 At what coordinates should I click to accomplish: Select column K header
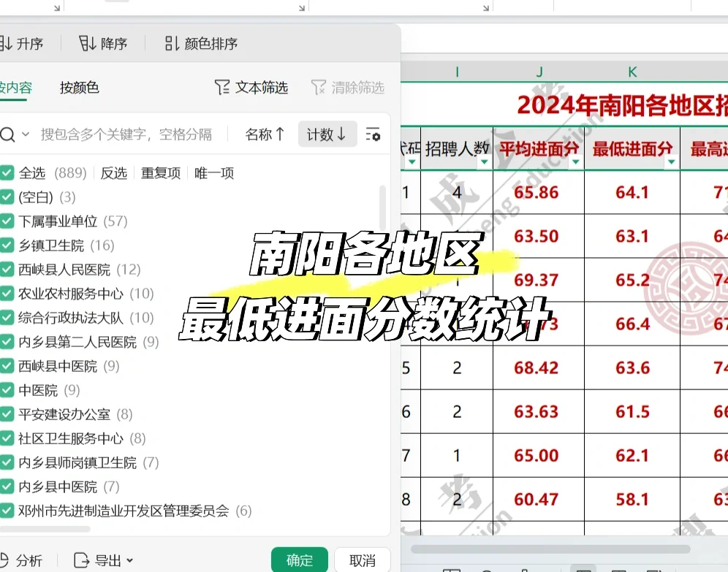[632, 72]
